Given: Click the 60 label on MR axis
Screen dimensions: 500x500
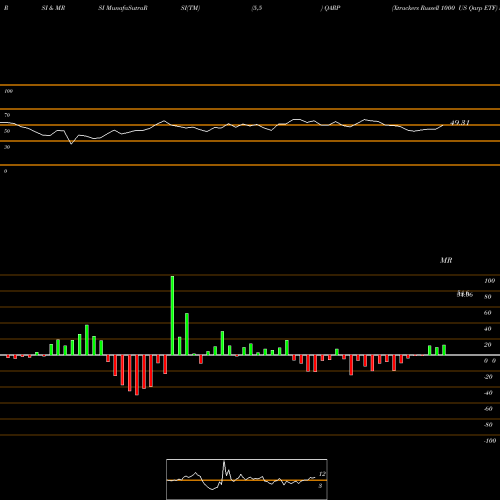Looking at the screenshot, I should 488,313.
